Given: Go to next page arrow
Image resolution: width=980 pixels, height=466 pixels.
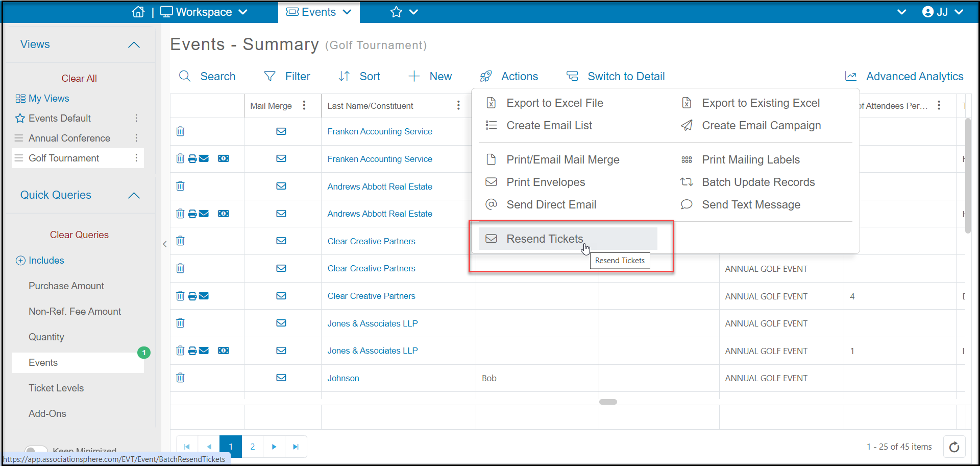Looking at the screenshot, I should [274, 447].
